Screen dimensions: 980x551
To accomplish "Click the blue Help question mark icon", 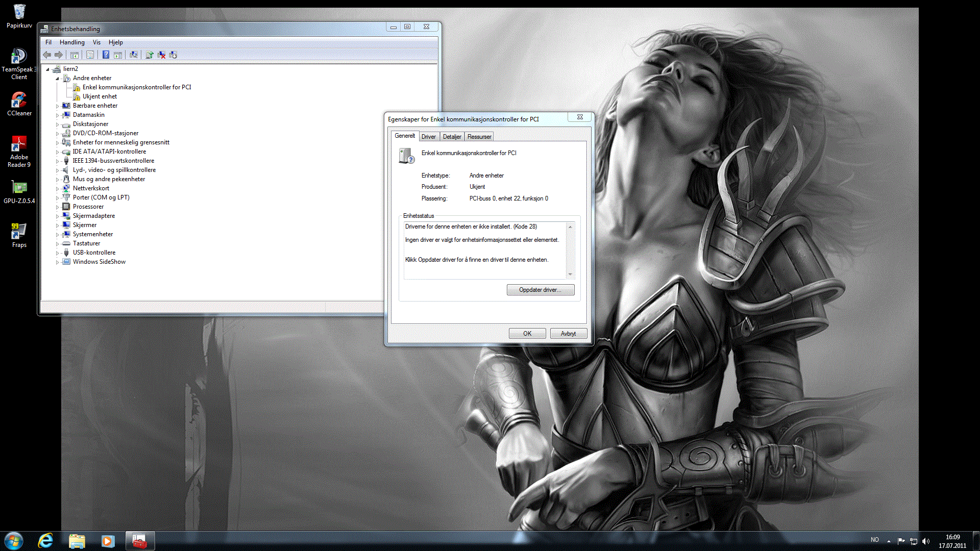I will click(106, 55).
